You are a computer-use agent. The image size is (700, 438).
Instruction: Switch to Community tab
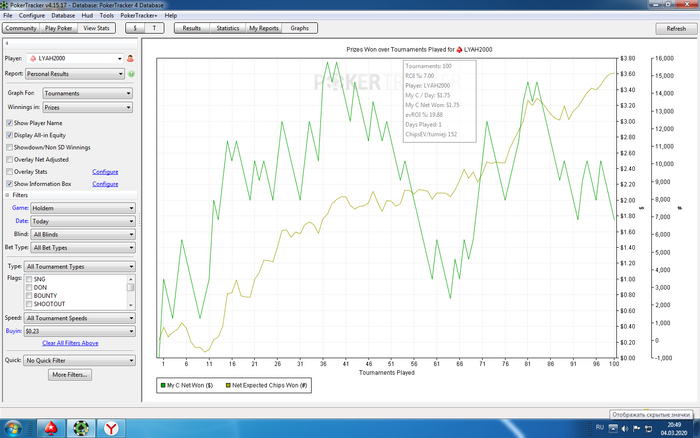point(21,28)
